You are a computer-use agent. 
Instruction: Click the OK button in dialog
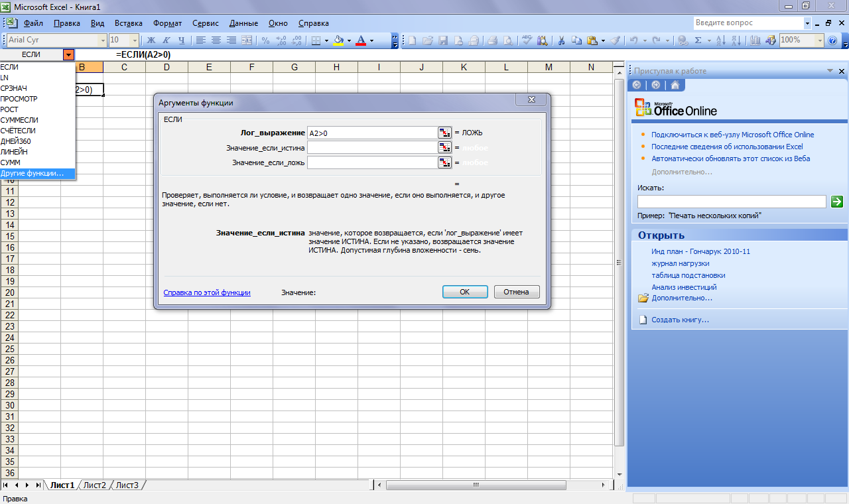coord(465,292)
